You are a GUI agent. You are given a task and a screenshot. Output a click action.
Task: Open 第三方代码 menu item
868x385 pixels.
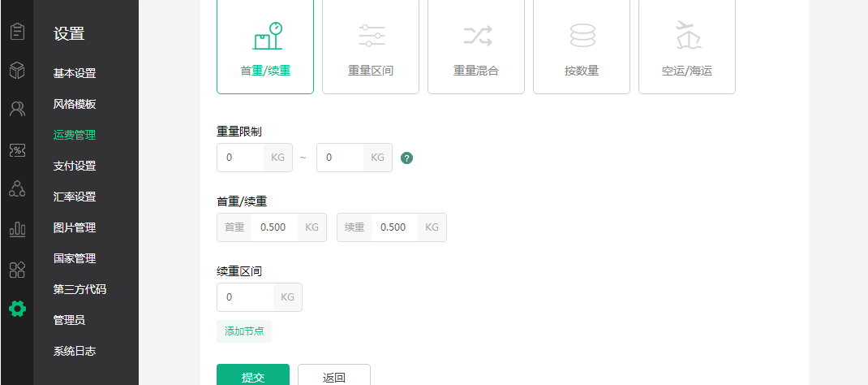(x=79, y=289)
